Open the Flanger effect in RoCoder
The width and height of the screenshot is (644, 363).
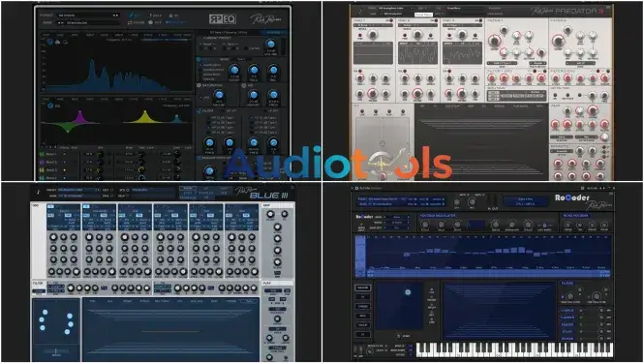(567, 318)
